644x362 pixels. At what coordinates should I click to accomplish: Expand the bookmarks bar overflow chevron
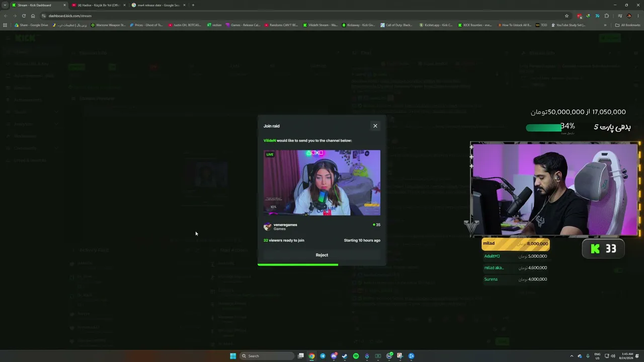605,25
